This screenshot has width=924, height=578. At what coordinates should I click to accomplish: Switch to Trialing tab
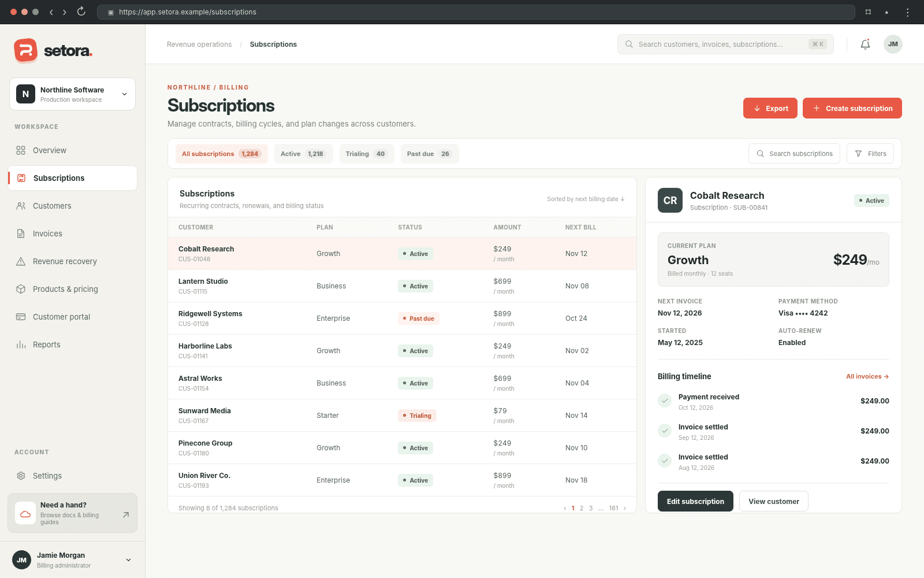coord(367,154)
